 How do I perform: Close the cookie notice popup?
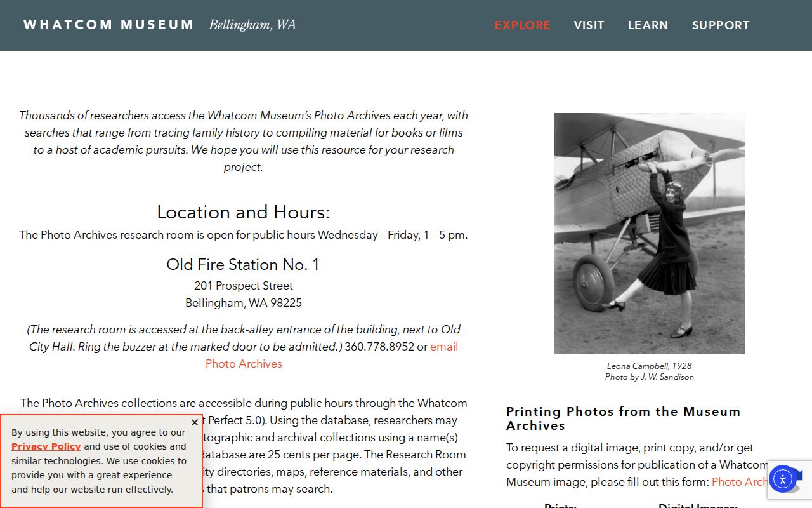coord(195,422)
